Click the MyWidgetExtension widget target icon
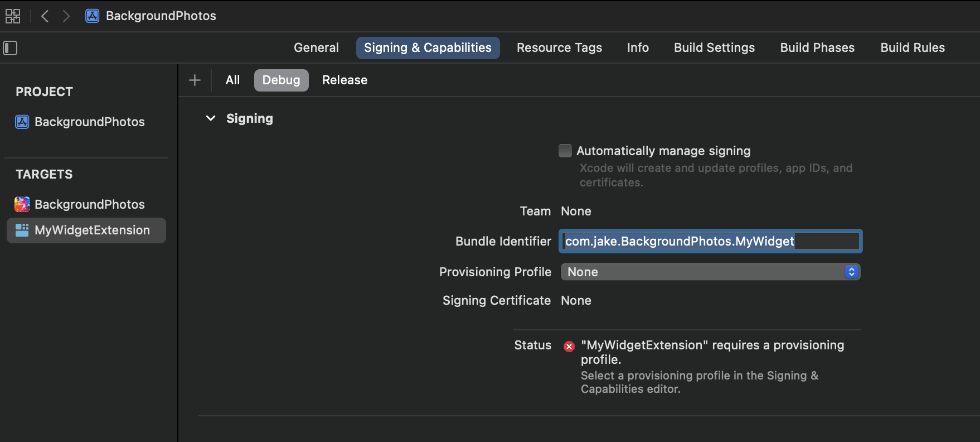The width and height of the screenshot is (980, 442). click(x=22, y=230)
